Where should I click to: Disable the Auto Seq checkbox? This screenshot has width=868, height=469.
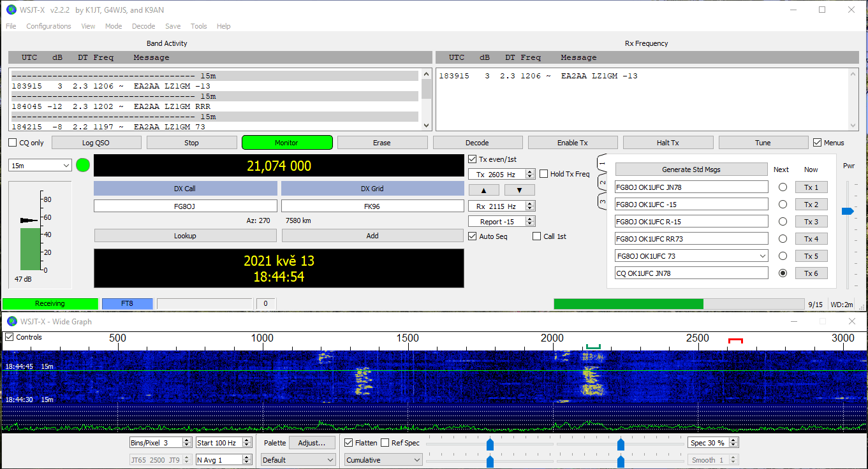(473, 236)
